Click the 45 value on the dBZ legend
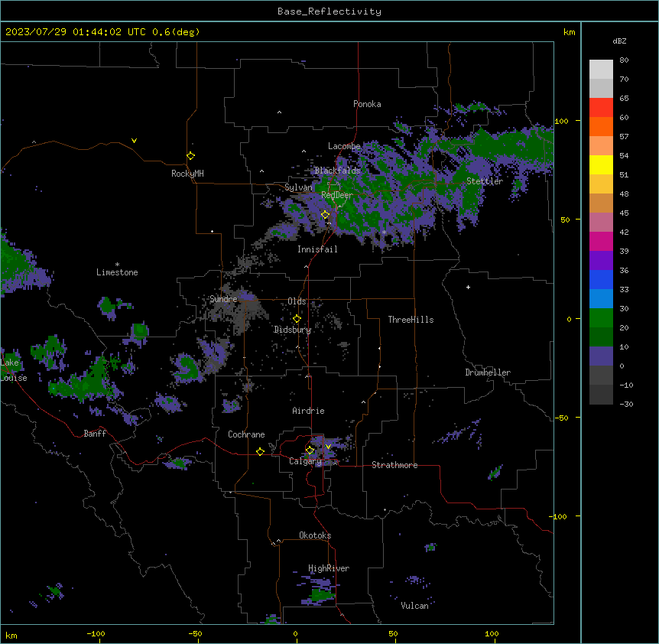The image size is (659, 644). coord(624,213)
